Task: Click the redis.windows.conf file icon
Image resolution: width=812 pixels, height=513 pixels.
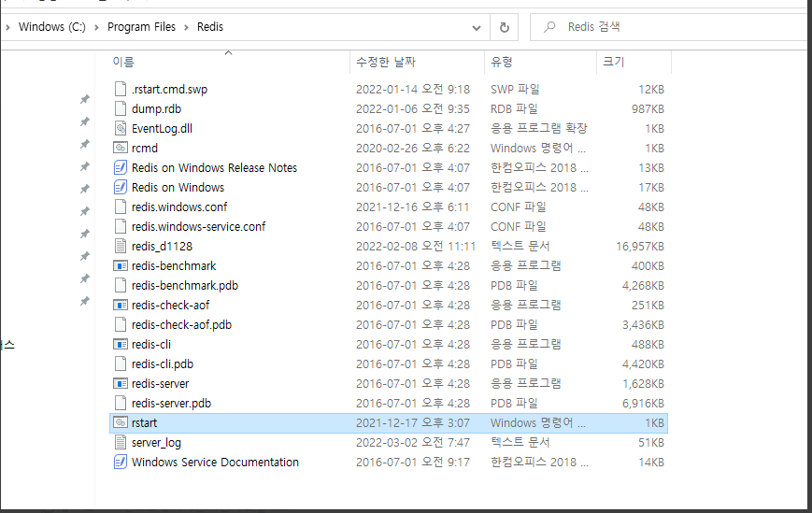Action: 121,207
